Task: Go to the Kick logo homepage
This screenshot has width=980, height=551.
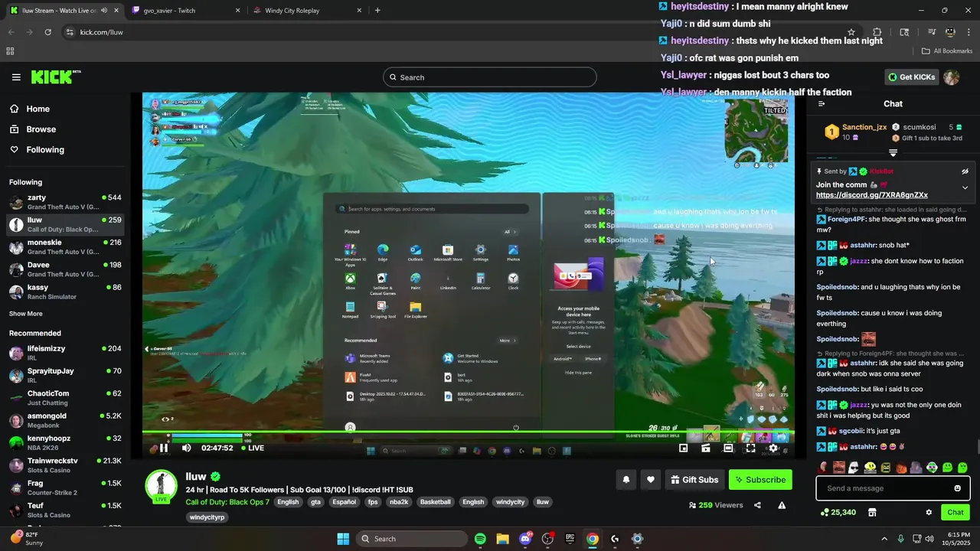Action: (56, 77)
